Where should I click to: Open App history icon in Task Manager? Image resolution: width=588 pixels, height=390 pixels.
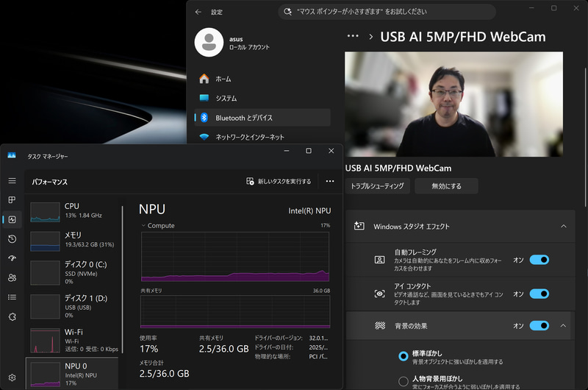tap(12, 239)
